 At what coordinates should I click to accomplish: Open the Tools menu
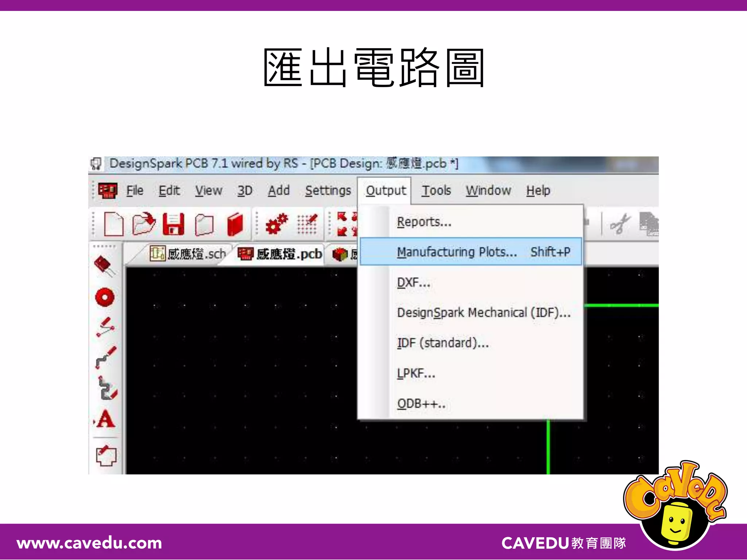436,191
